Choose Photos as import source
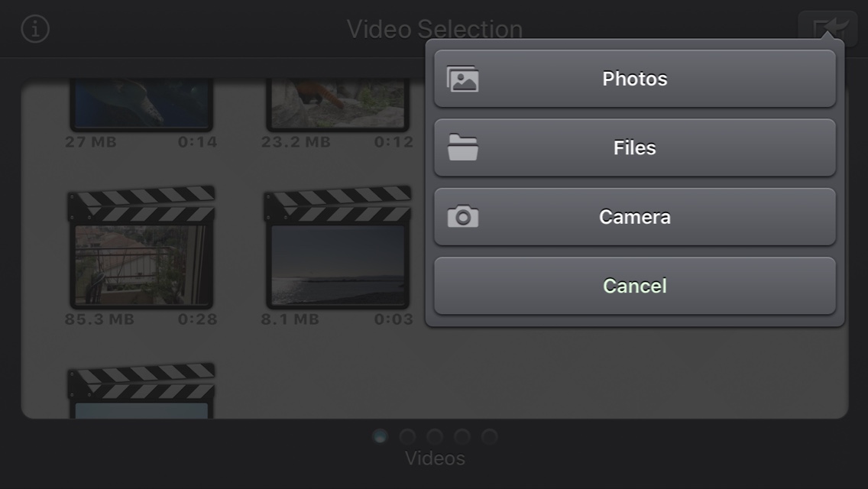This screenshot has width=868, height=489. pos(635,79)
